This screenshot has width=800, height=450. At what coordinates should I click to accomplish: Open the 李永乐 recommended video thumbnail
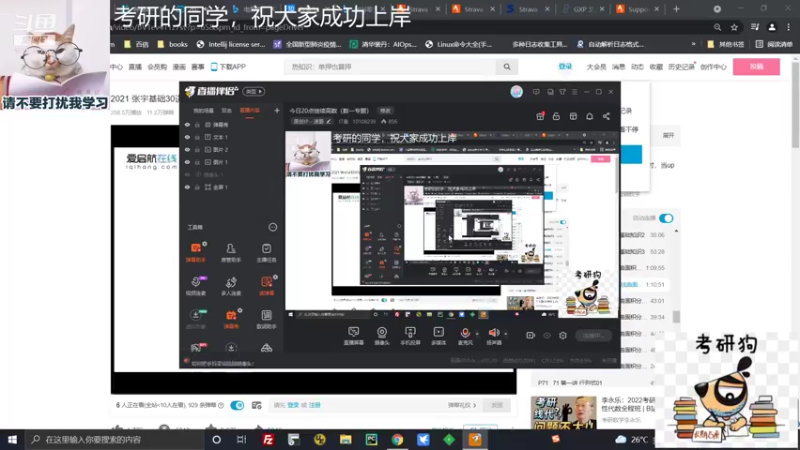(x=563, y=412)
